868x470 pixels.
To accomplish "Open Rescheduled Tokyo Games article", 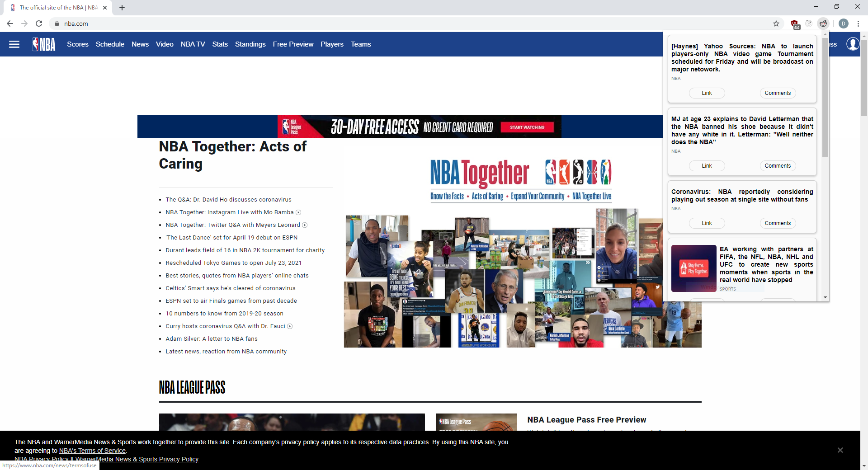I will coord(233,263).
